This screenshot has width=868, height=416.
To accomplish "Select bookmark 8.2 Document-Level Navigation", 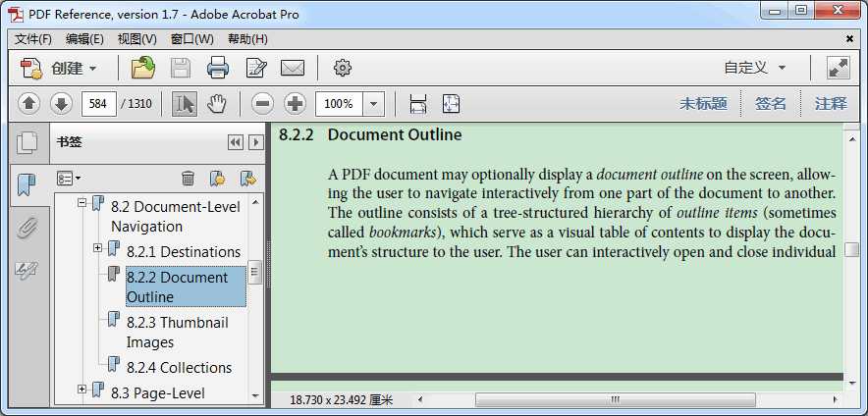I will tap(176, 216).
